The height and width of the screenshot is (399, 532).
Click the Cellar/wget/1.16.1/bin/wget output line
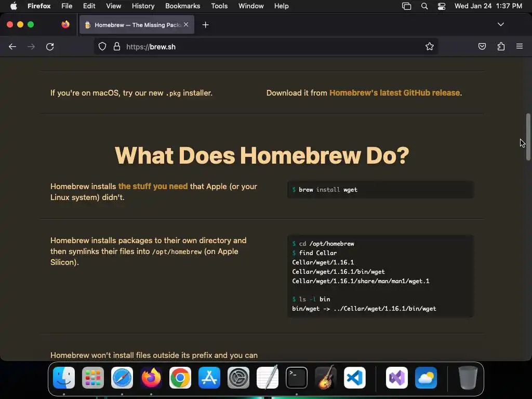coord(338,272)
